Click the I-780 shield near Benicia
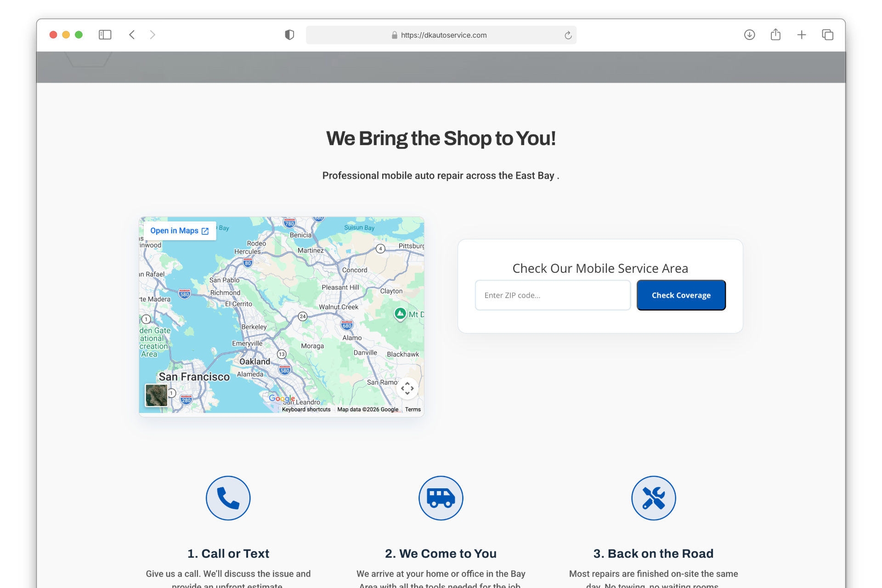 coord(289,224)
